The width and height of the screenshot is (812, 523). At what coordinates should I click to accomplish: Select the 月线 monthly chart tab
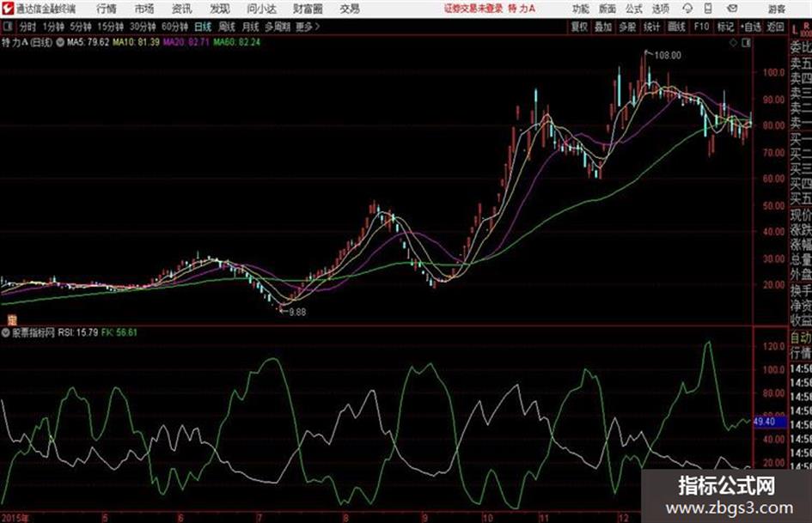[x=251, y=27]
